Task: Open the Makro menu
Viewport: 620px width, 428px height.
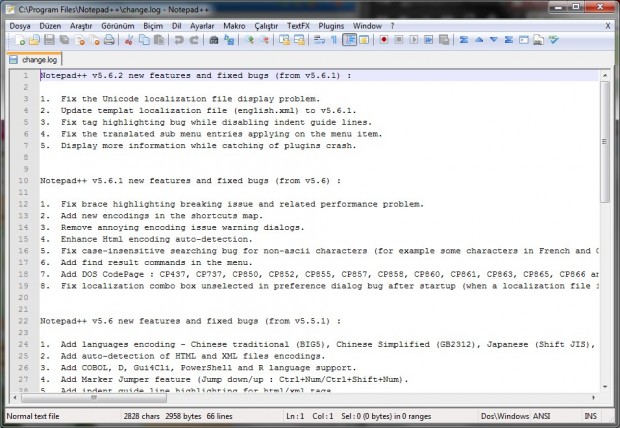Action: tap(234, 26)
